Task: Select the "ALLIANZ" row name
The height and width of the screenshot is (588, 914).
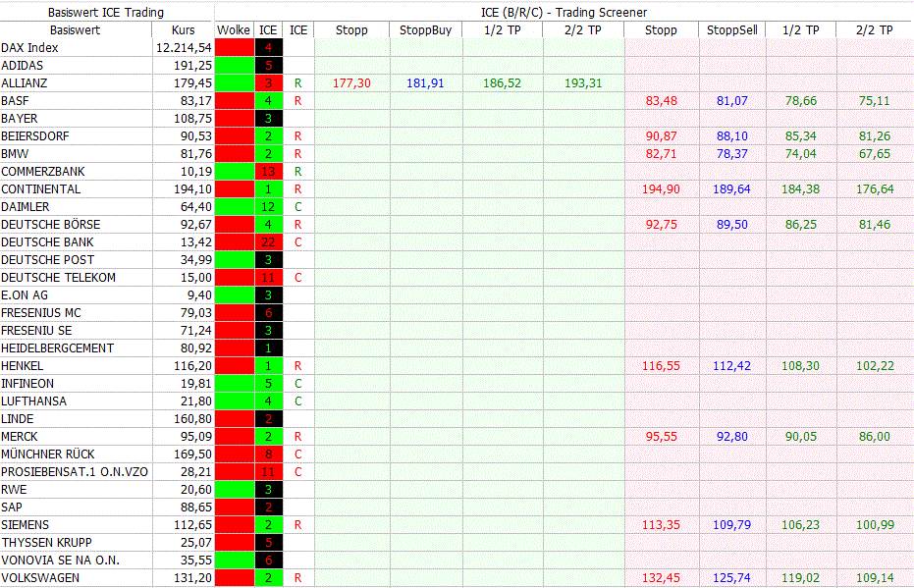Action: click(24, 83)
